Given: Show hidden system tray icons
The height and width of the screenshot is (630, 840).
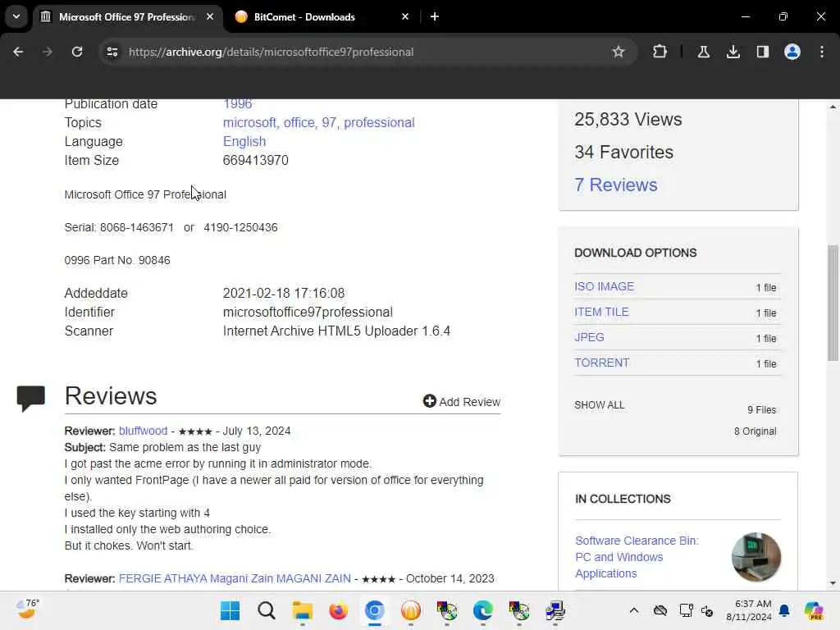Looking at the screenshot, I should (634, 610).
